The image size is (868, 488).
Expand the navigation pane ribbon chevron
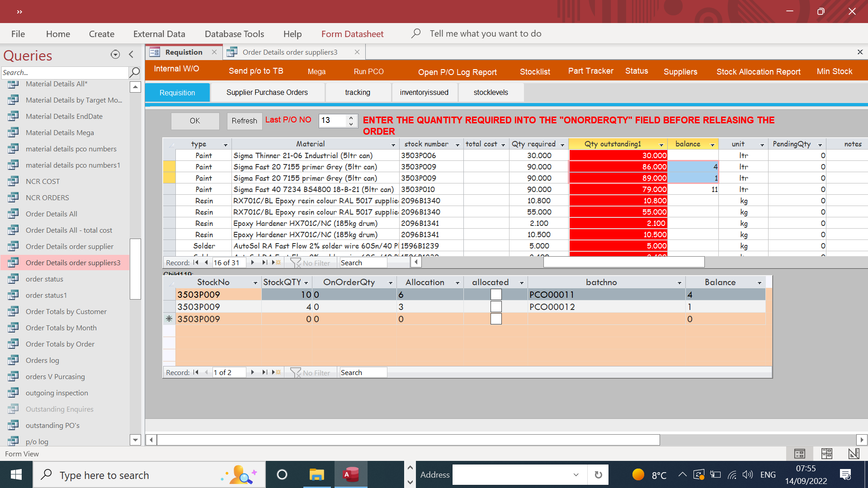(19, 12)
